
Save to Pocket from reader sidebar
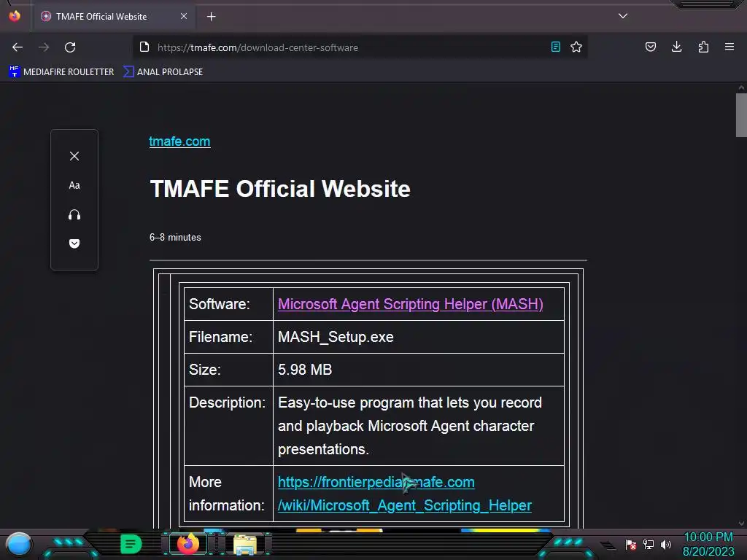click(x=74, y=244)
